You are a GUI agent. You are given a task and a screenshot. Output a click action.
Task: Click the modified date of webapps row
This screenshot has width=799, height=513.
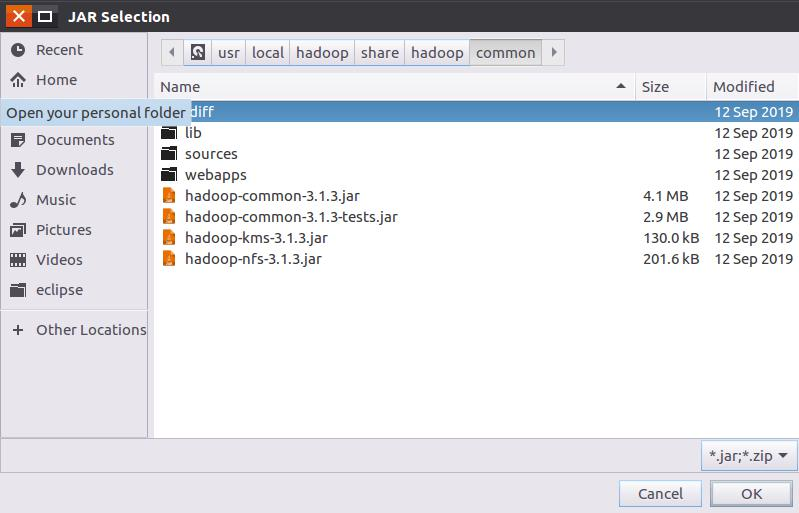point(754,175)
